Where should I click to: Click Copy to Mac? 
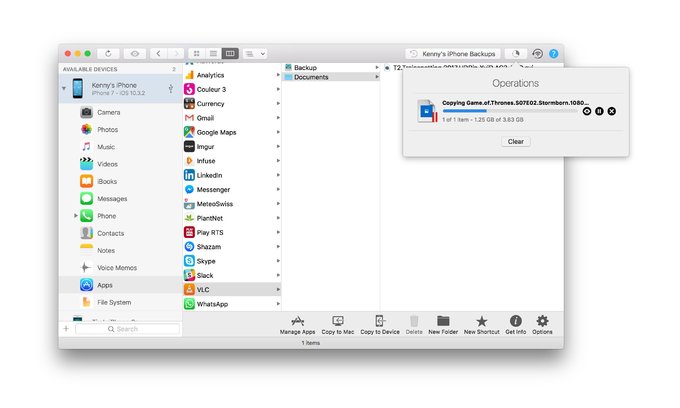337,325
